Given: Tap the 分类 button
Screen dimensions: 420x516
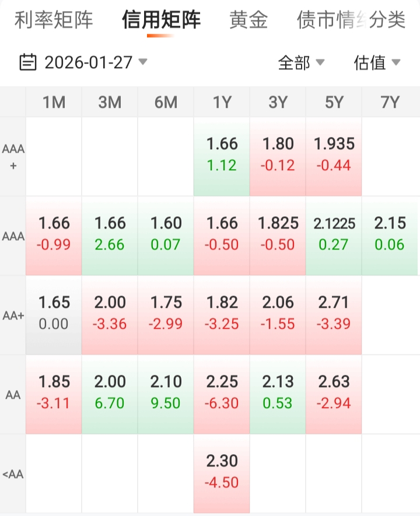Looking at the screenshot, I should (x=388, y=20).
